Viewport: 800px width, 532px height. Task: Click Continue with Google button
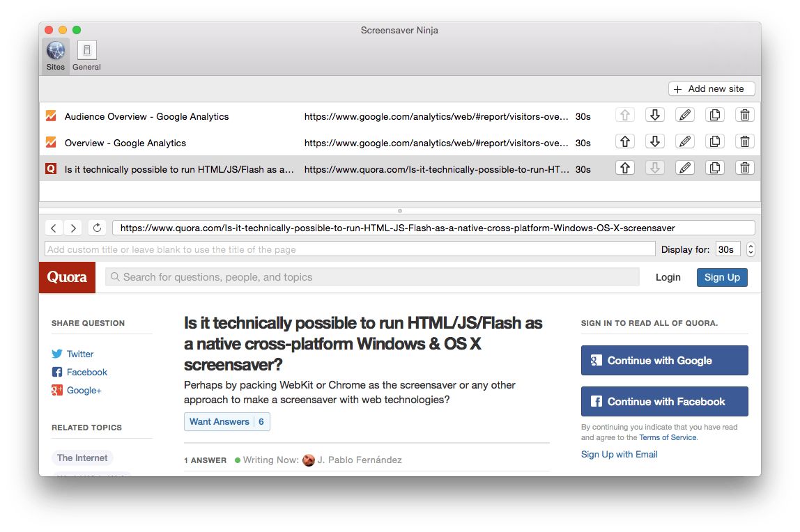coord(664,361)
